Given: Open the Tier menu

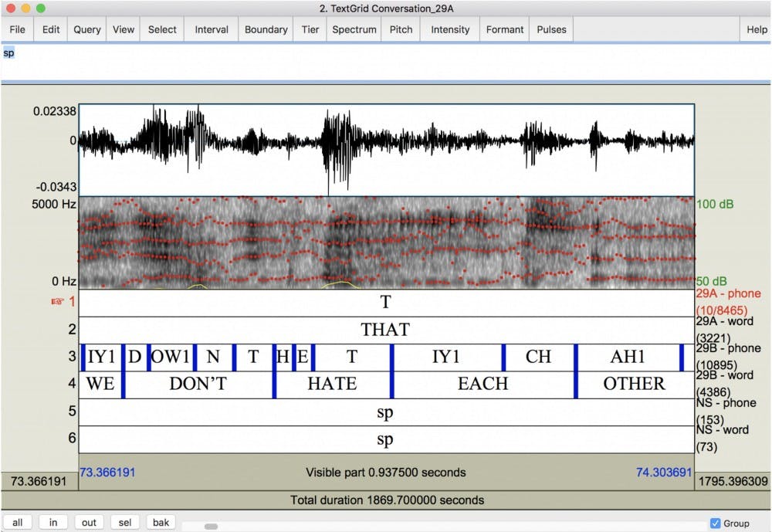Looking at the screenshot, I should pyautogui.click(x=310, y=29).
